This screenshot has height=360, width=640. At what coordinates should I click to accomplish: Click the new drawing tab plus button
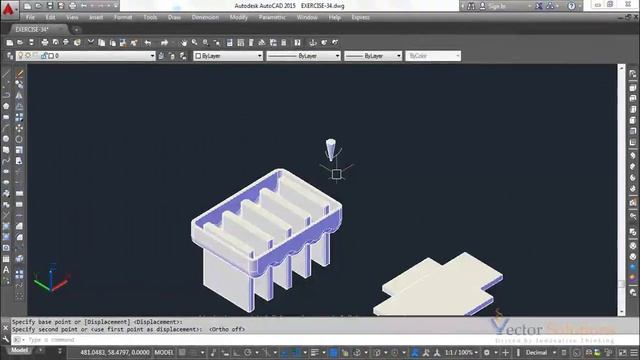click(x=76, y=30)
